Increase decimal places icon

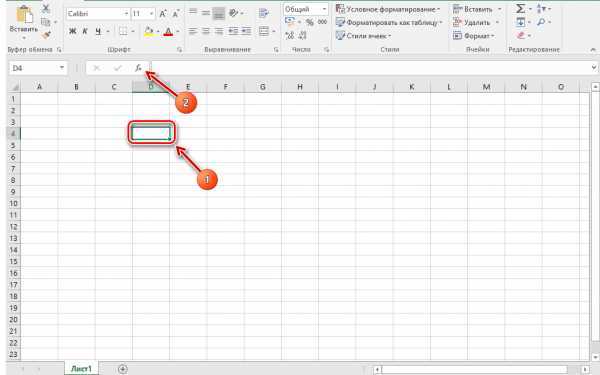click(290, 36)
